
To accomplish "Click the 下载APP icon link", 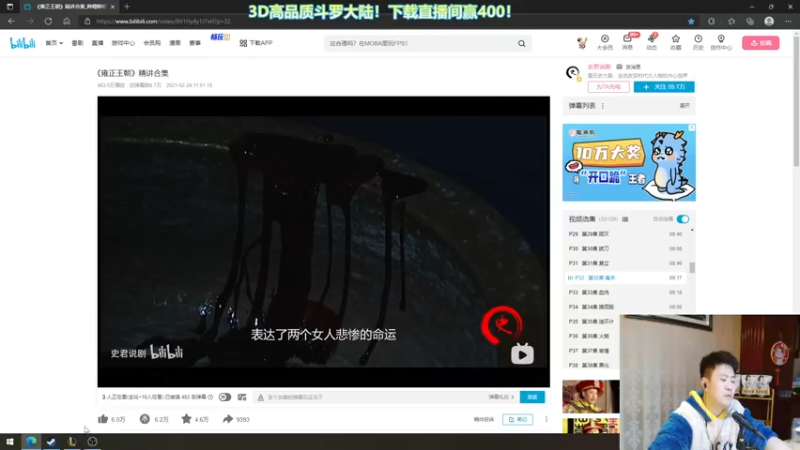I will [256, 43].
